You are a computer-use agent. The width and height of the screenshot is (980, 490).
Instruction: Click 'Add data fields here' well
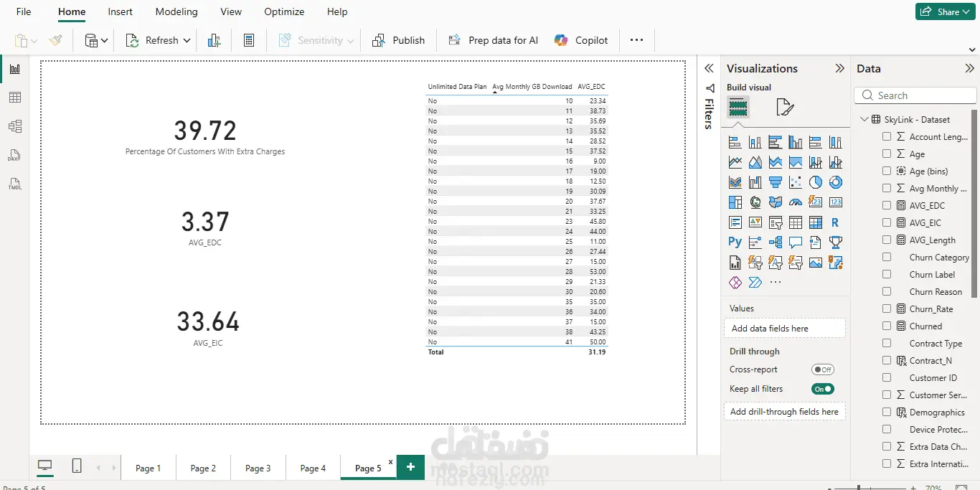(x=785, y=329)
